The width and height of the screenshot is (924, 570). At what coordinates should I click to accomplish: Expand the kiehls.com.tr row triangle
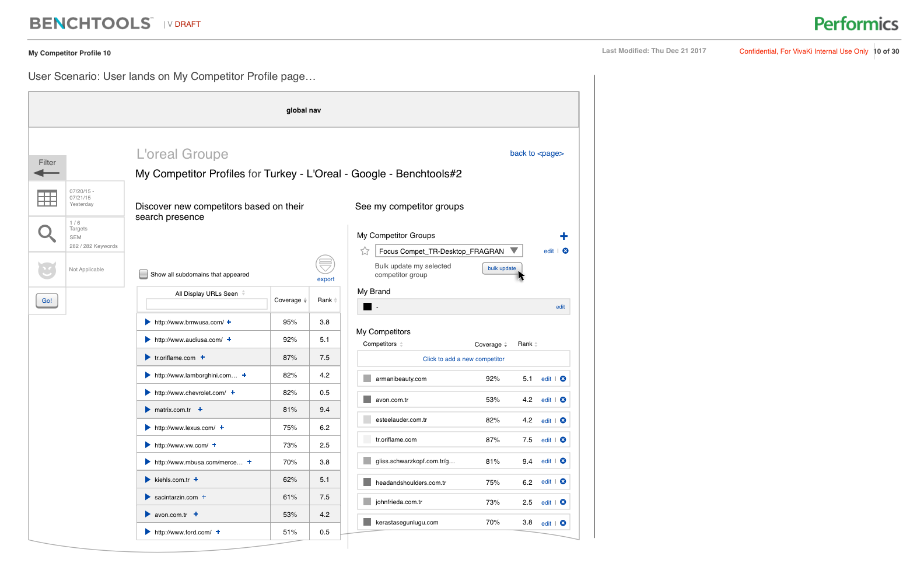(148, 480)
